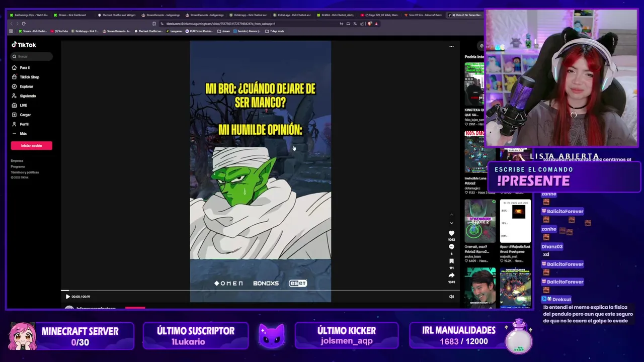Click the video progress bar
The width and height of the screenshot is (644, 362).
pyautogui.click(x=260, y=290)
